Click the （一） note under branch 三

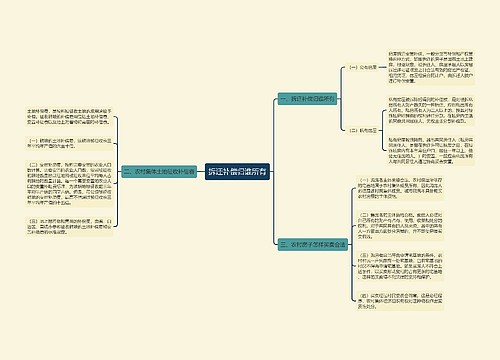[400, 188]
